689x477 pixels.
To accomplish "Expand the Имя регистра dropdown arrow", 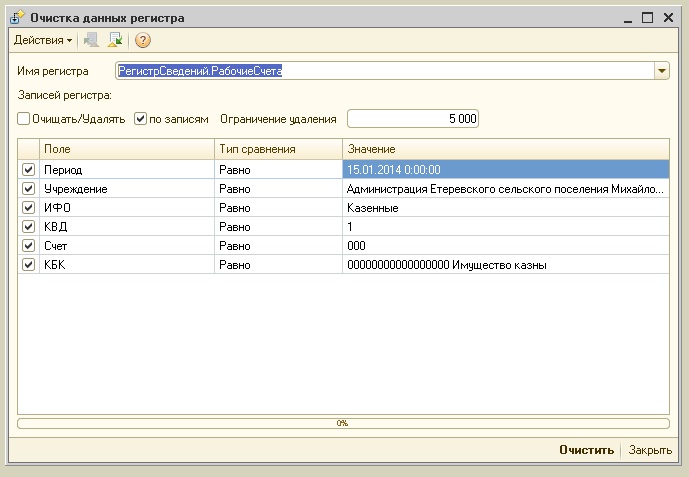I will click(661, 71).
